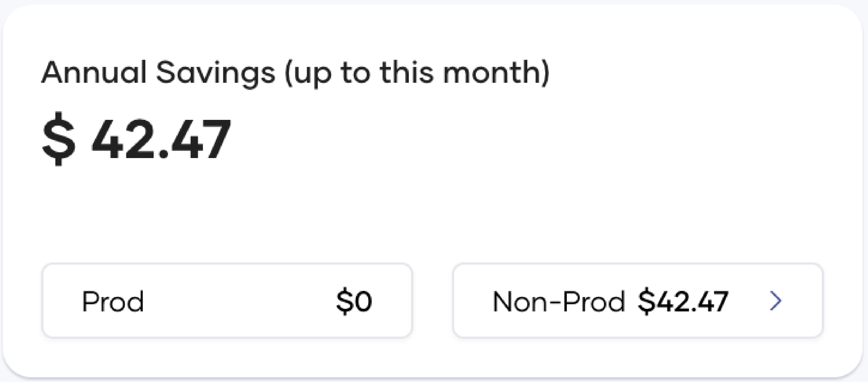Select the Prod label text
The height and width of the screenshot is (382, 868).
(x=113, y=301)
